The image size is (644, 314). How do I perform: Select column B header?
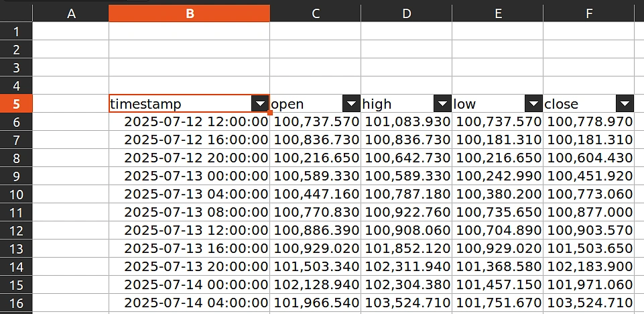(189, 13)
